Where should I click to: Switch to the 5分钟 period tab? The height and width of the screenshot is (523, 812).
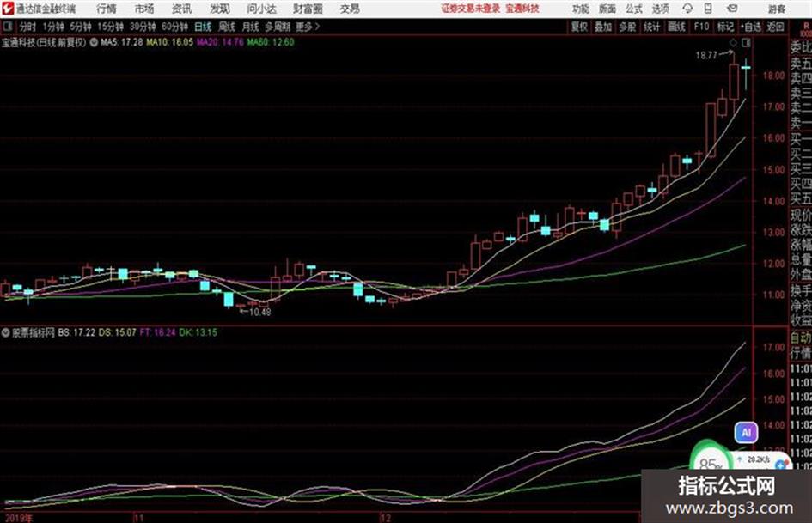click(x=80, y=27)
